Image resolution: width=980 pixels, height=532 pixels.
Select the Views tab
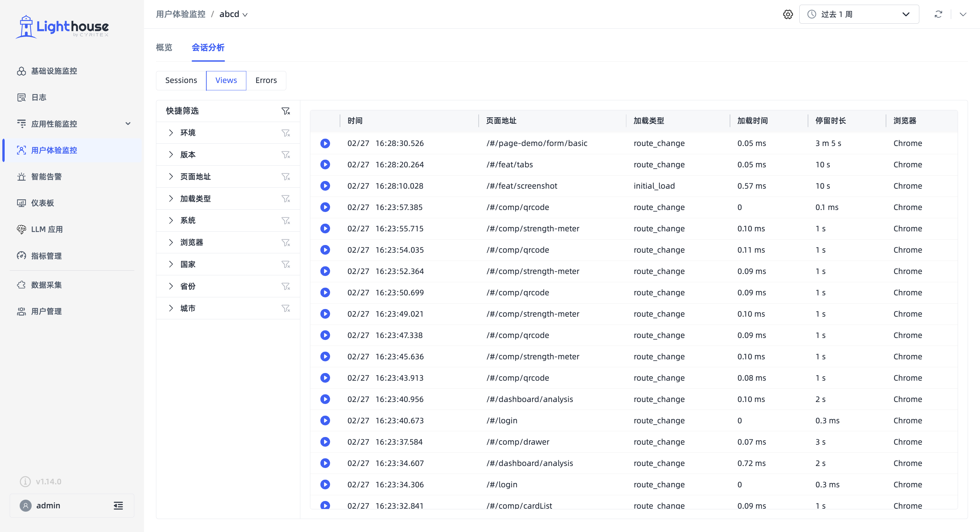pos(226,80)
